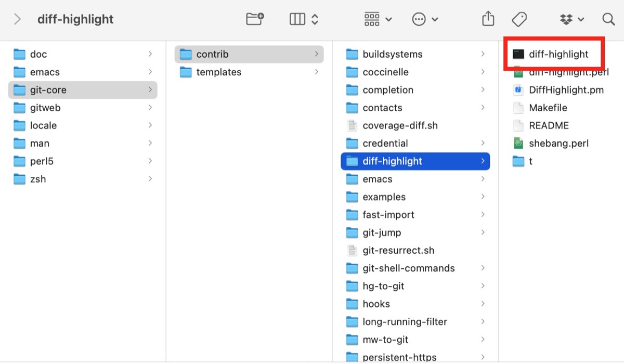Viewport: 624px width, 364px height.
Task: Create a new folder using the toolbar icon
Action: click(253, 18)
